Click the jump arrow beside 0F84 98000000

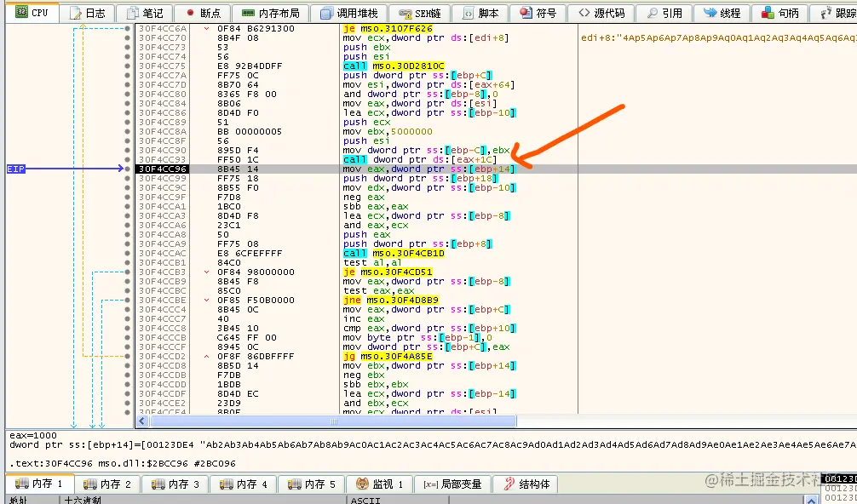[x=206, y=272]
